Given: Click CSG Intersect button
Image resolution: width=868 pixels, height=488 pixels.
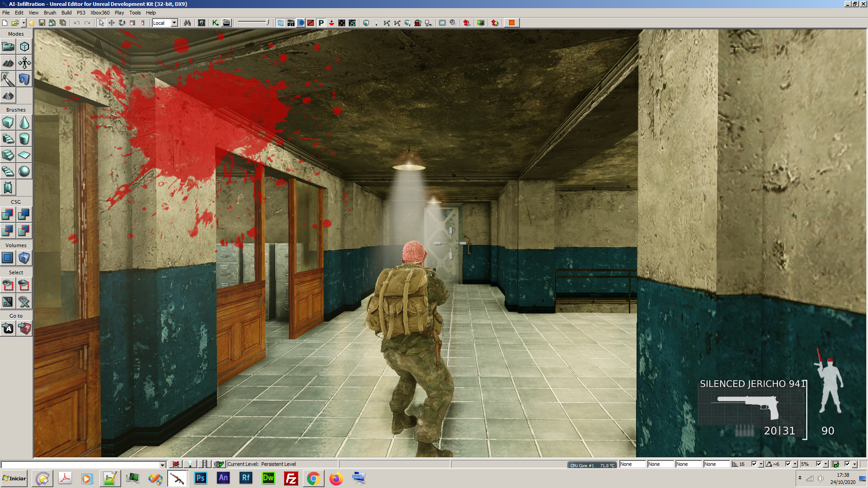Looking at the screenshot, I should point(8,231).
